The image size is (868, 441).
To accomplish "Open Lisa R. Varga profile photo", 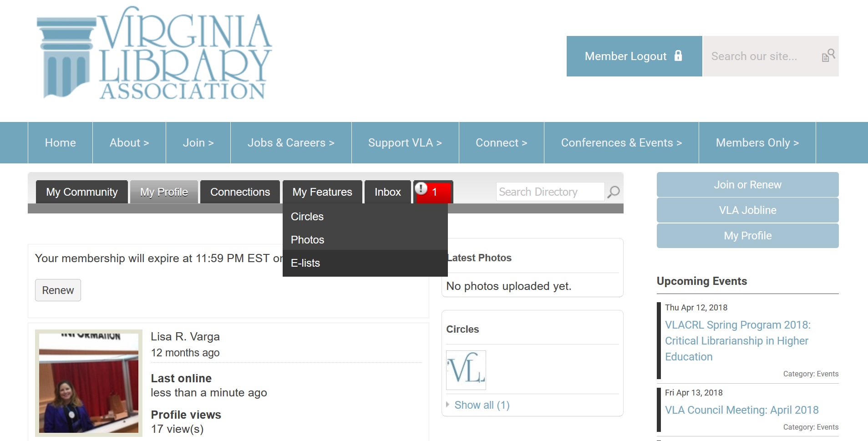I will [89, 383].
